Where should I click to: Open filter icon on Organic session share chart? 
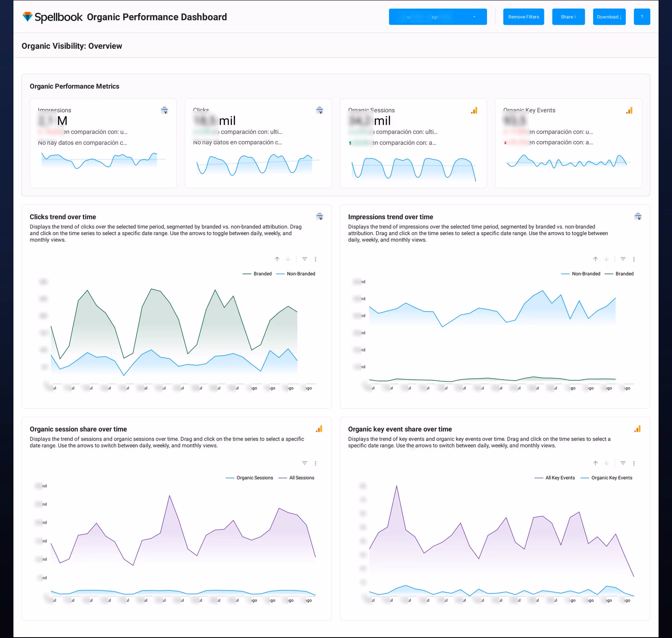pyautogui.click(x=304, y=463)
